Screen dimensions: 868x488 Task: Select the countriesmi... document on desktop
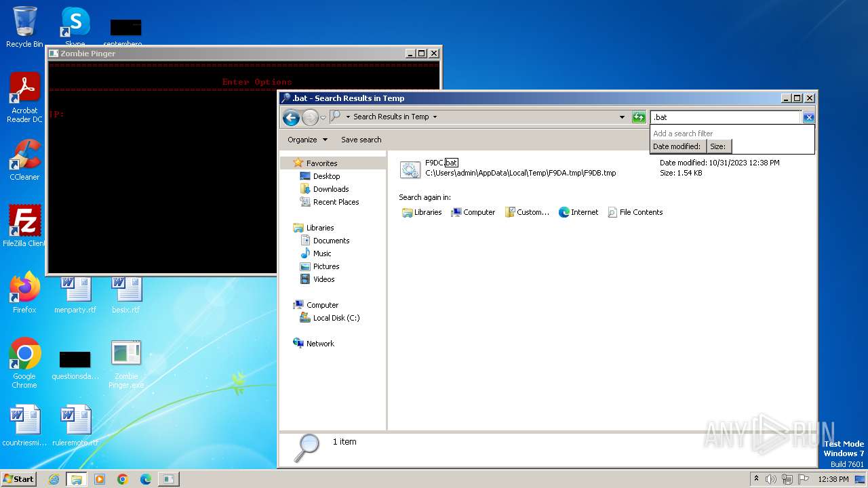24,426
